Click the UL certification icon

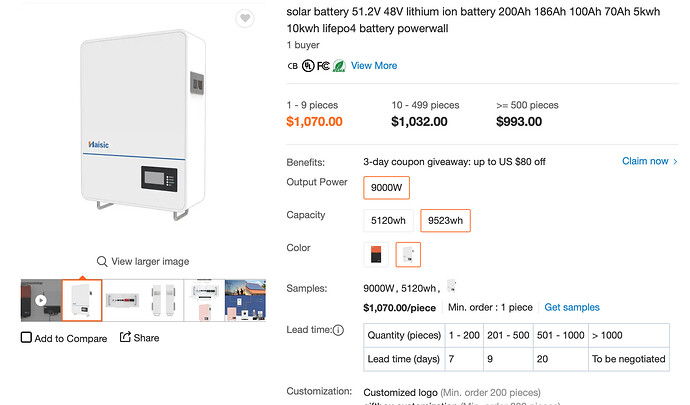point(308,66)
